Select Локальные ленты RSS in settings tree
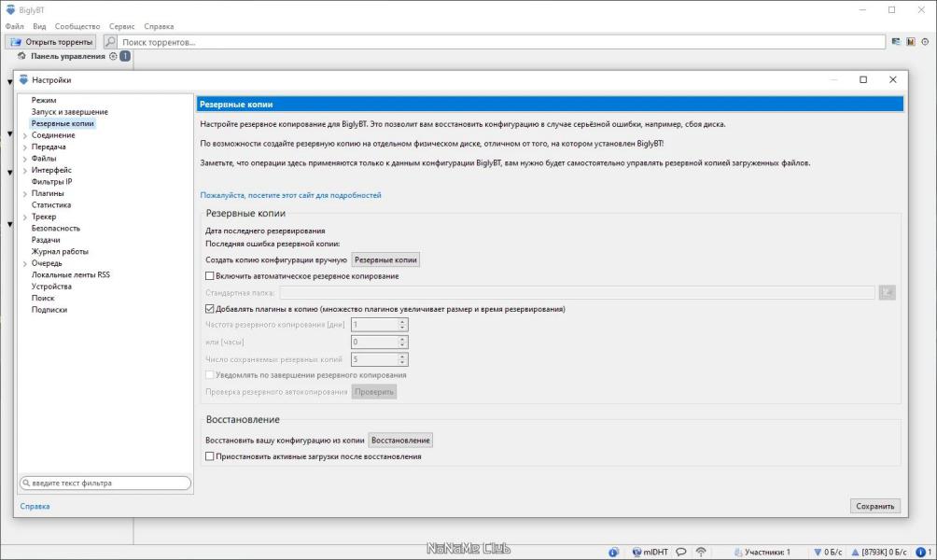Screen dimensions: 937x560 tap(71, 275)
